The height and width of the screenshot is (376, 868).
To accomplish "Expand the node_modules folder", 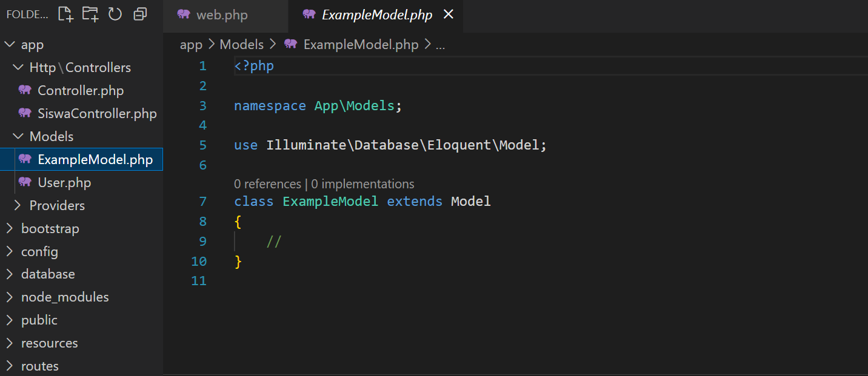I will tap(65, 297).
